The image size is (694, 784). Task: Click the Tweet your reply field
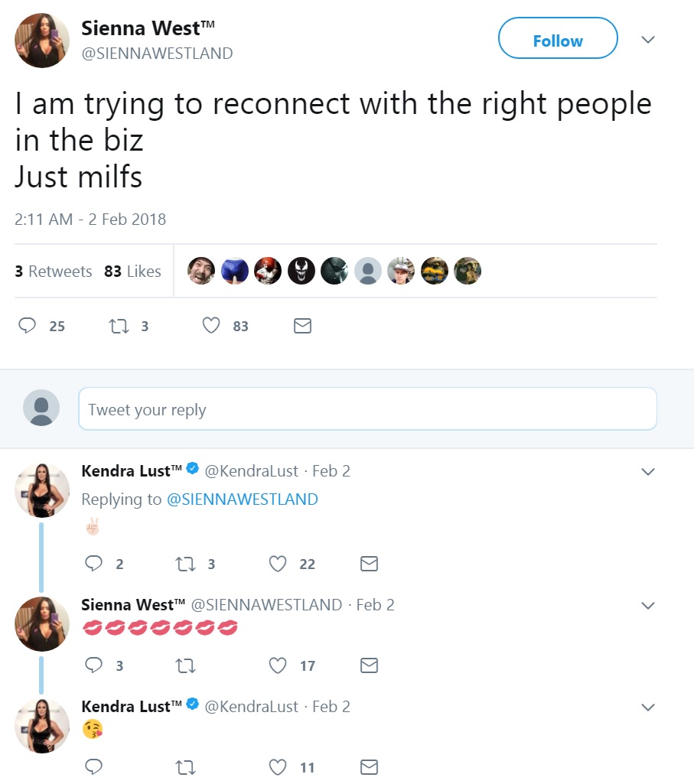click(x=367, y=409)
